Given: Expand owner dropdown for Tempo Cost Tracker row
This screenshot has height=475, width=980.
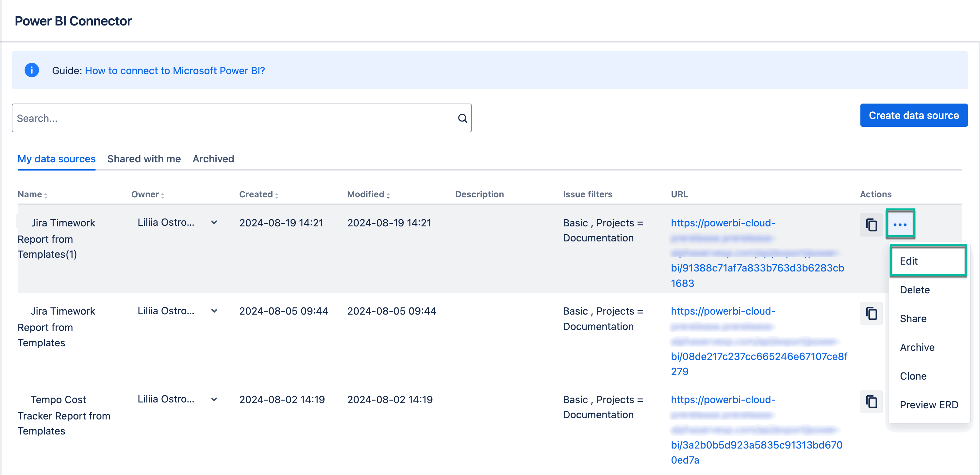Looking at the screenshot, I should pyautogui.click(x=214, y=399).
